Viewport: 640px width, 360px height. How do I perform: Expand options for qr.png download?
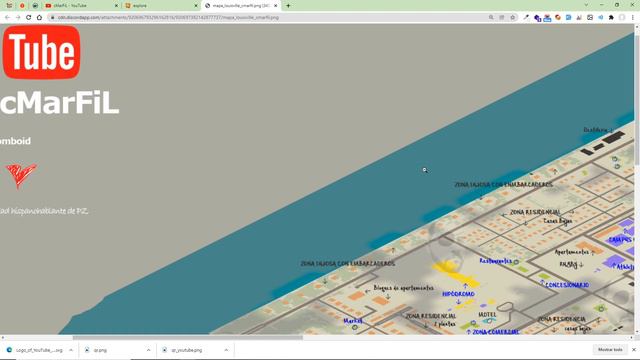click(148, 350)
